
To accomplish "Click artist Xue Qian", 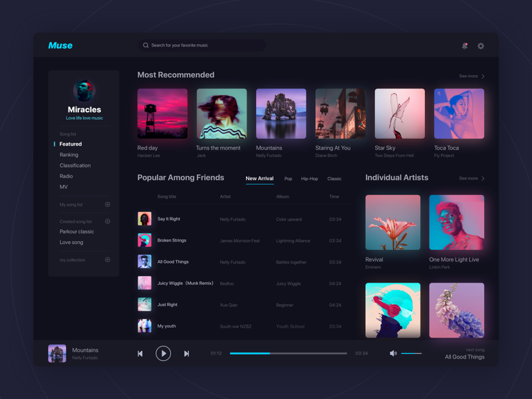I will click(x=229, y=305).
